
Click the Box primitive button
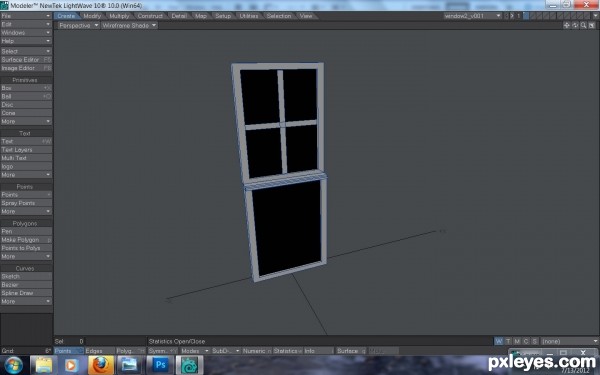(26, 88)
